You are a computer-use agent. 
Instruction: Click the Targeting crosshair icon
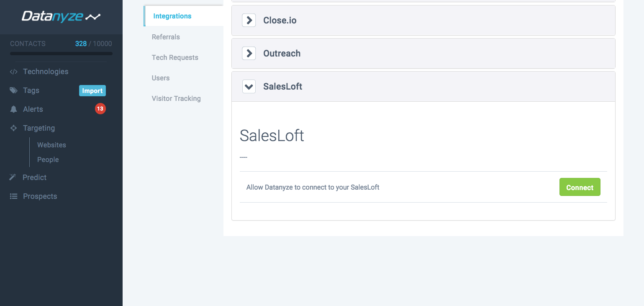point(14,128)
